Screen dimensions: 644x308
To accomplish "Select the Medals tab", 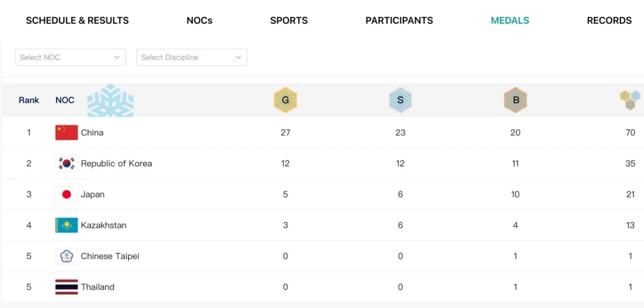I will [510, 21].
